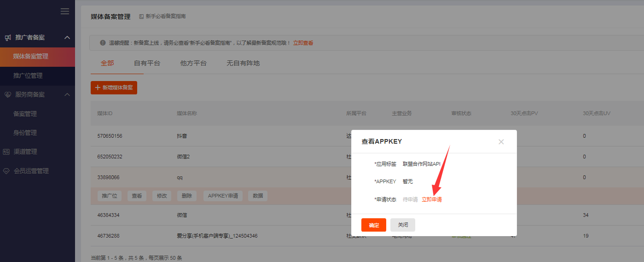The height and width of the screenshot is (262, 644).
Task: Click 新增媒体备案 add button
Action: pyautogui.click(x=114, y=87)
